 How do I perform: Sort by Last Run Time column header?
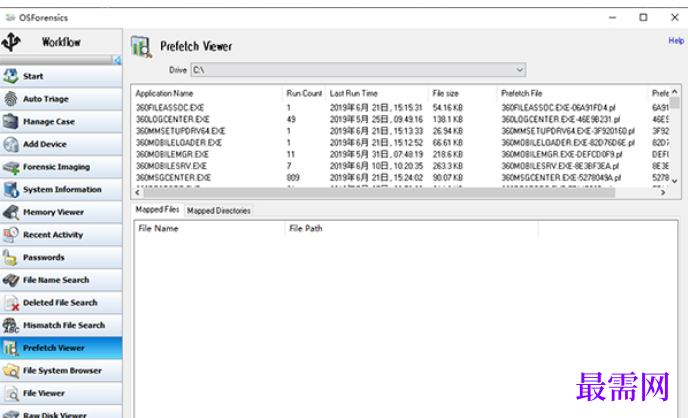377,93
